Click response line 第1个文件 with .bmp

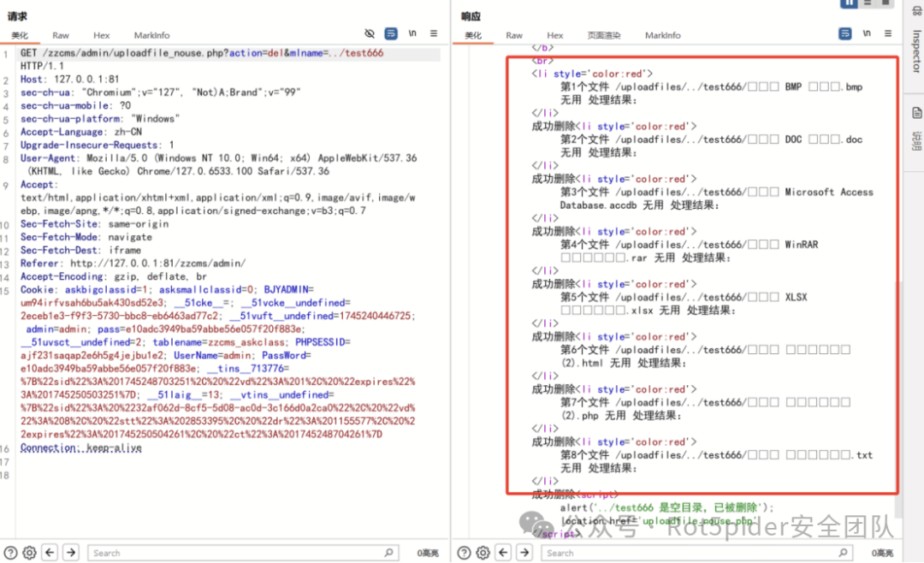coord(711,86)
